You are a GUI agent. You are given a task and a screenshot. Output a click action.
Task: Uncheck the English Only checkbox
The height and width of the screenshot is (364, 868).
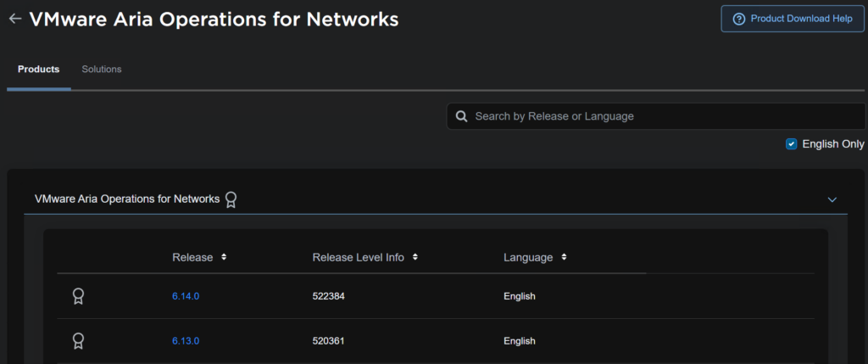(x=791, y=144)
